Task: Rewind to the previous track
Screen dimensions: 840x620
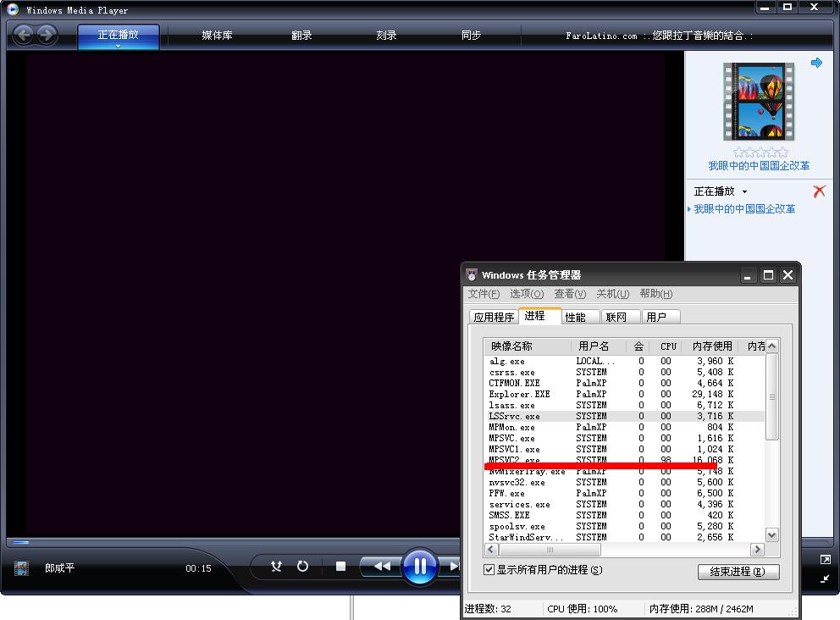Action: tap(381, 566)
